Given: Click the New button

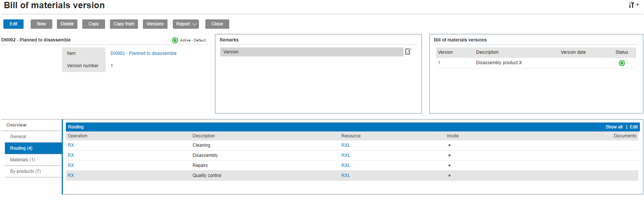Looking at the screenshot, I should 41,24.
